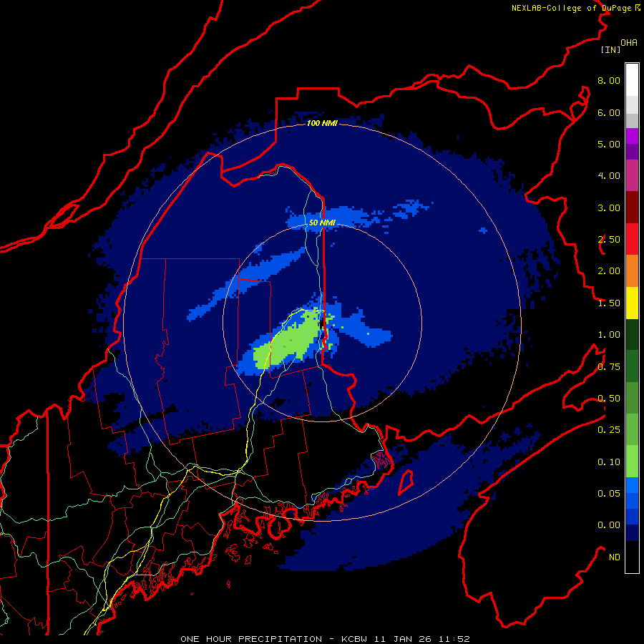Image resolution: width=644 pixels, height=644 pixels.
Task: Click the 100 NMI range ring label
Action: (322, 123)
